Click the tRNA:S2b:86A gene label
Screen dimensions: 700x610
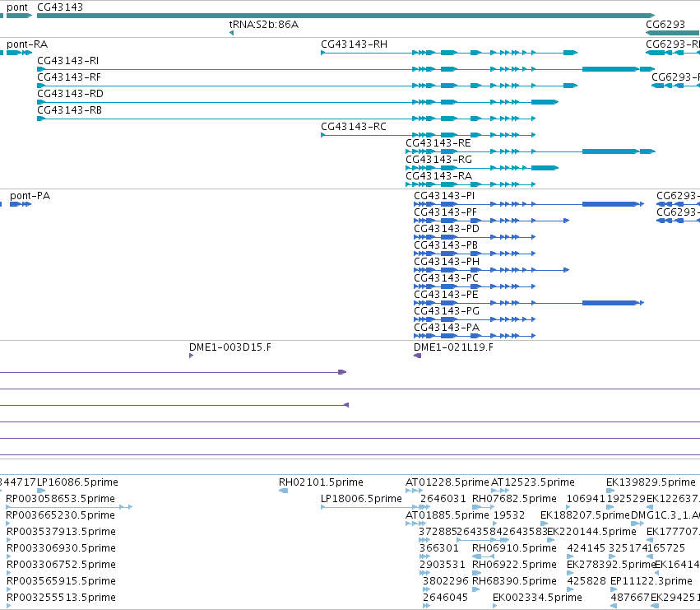tap(264, 24)
